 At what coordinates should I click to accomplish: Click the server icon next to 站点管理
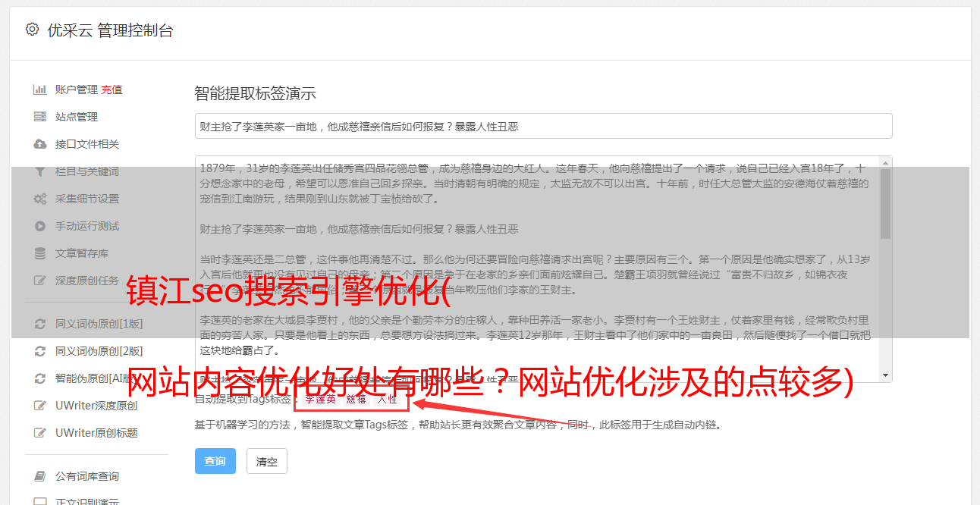(x=40, y=117)
